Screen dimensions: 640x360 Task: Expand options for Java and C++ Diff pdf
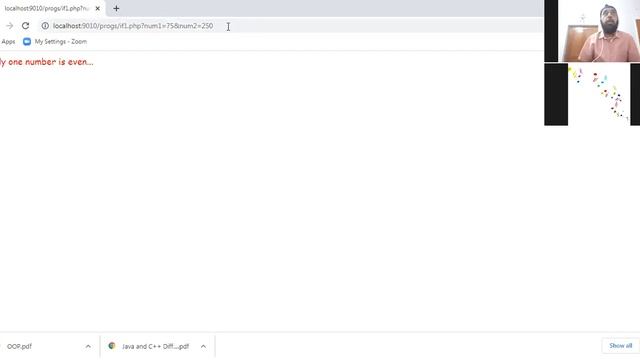[x=203, y=347]
